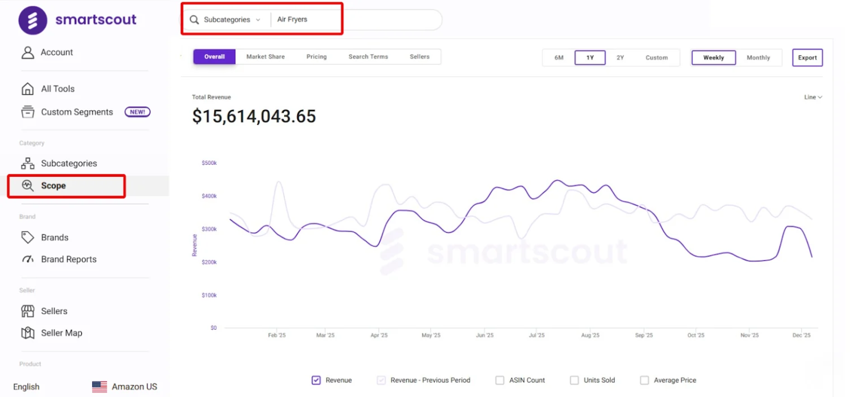Screen dimensions: 868x397
Task: Open the Line chart type dropdown
Action: pos(812,97)
